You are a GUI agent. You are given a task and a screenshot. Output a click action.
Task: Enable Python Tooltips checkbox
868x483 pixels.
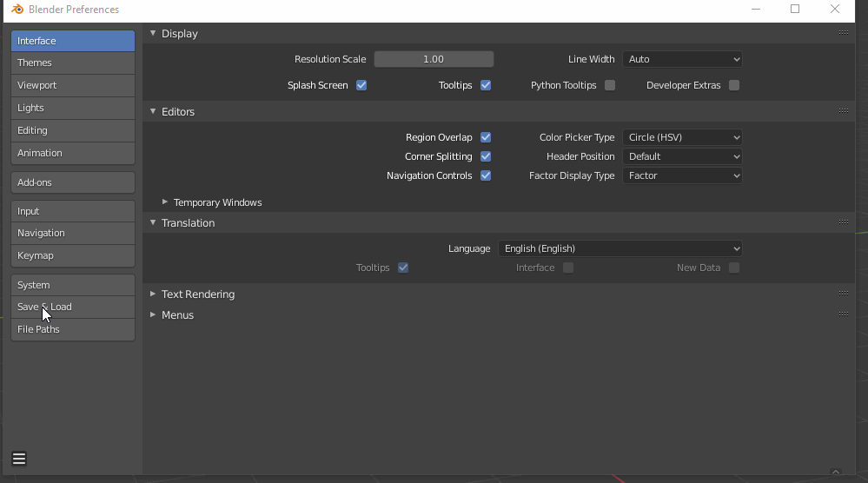click(x=609, y=85)
